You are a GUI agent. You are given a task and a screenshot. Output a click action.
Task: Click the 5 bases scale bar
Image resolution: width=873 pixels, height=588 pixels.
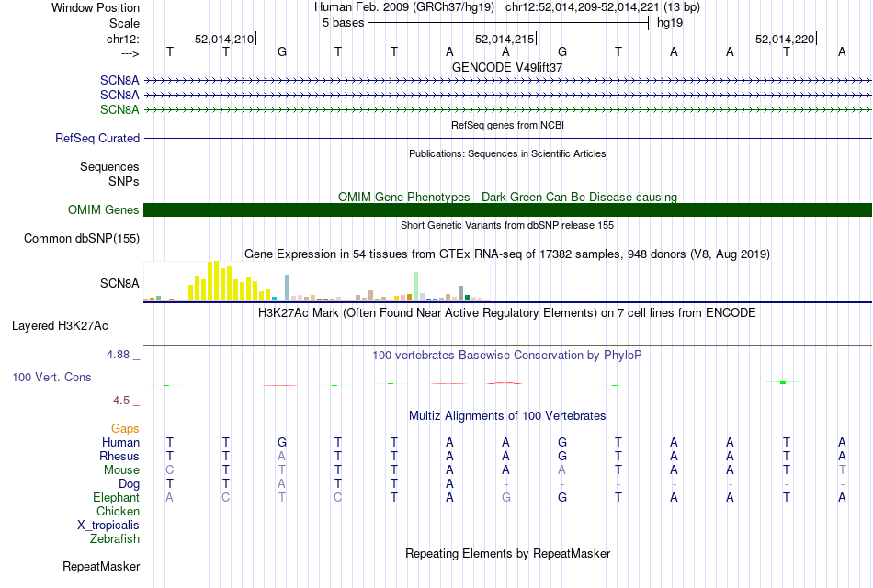coord(508,23)
